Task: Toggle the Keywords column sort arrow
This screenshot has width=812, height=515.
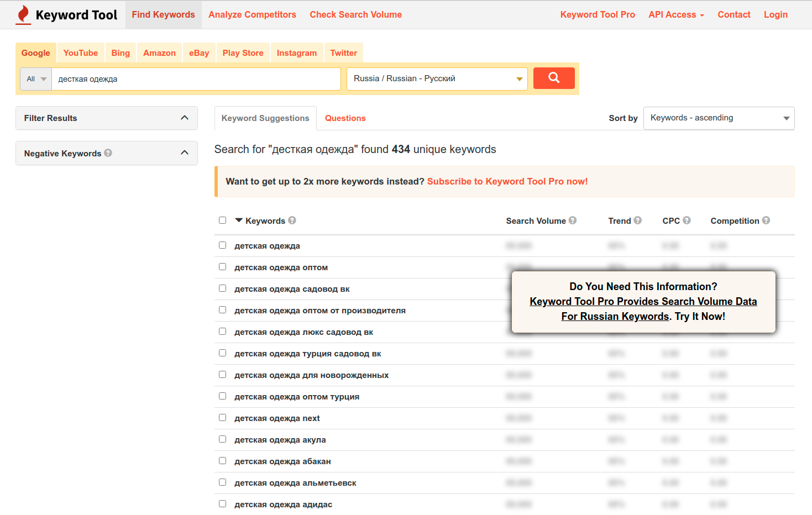Action: [239, 220]
